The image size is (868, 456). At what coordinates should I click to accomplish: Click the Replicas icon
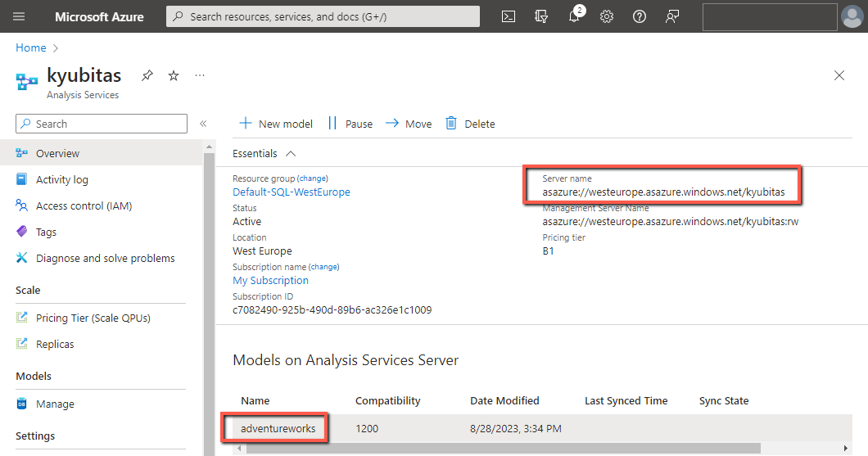[x=21, y=344]
